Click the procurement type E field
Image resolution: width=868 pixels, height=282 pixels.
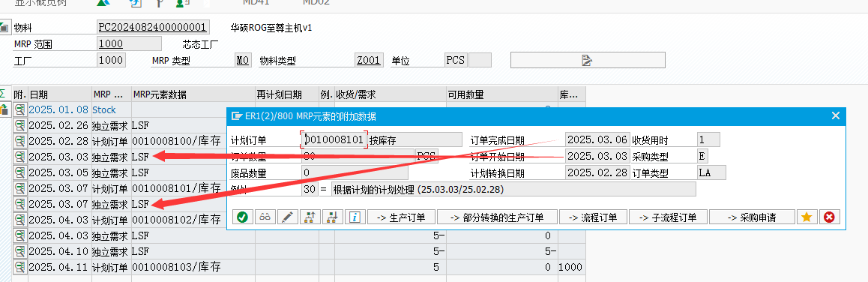(702, 156)
